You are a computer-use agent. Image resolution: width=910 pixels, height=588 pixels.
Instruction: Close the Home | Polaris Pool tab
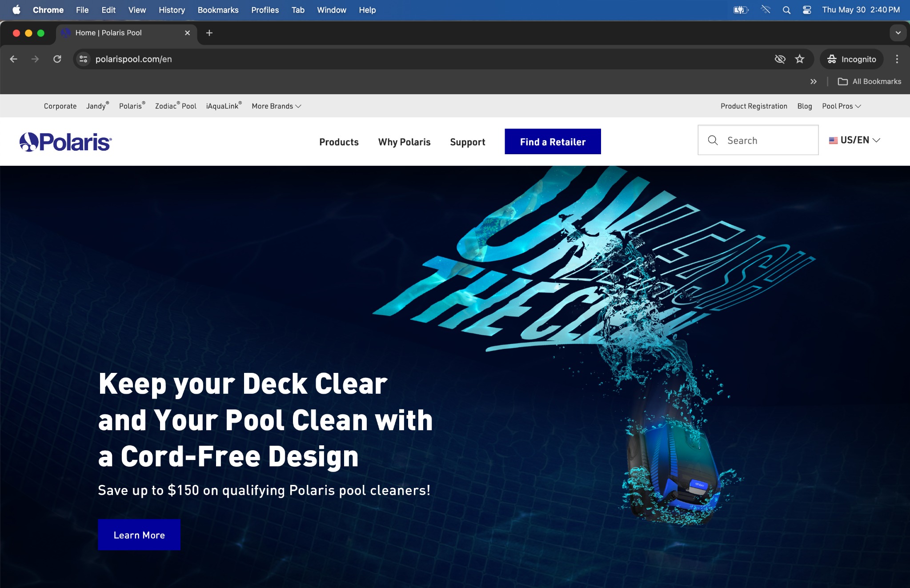point(188,33)
